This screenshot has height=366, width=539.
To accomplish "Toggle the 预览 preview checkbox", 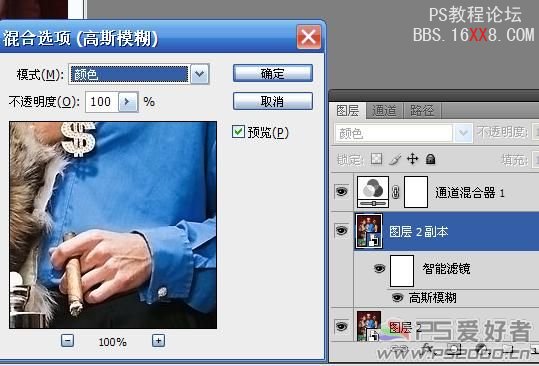I will point(238,132).
